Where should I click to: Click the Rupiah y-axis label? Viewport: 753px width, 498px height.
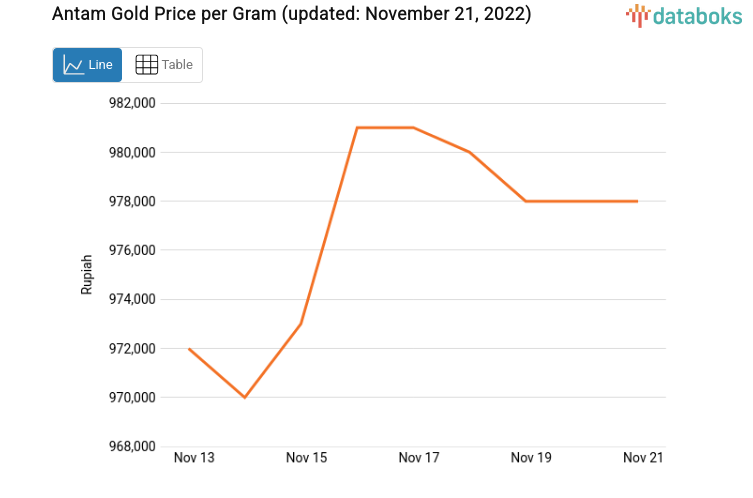[87, 274]
